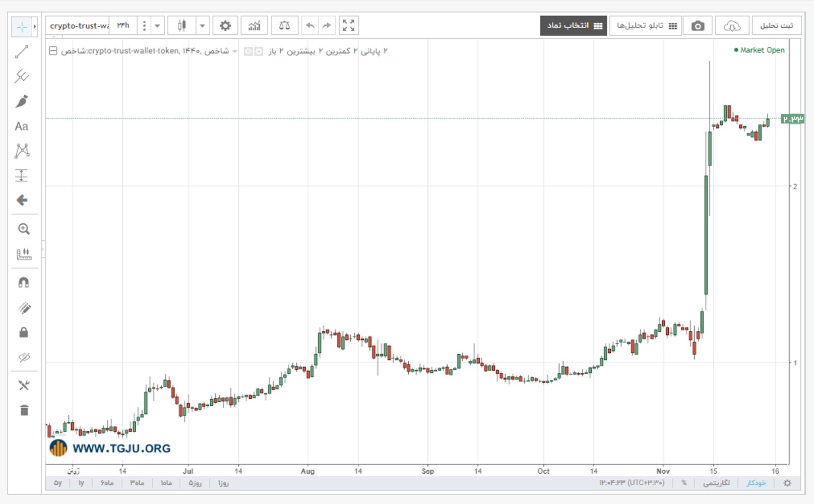The height and width of the screenshot is (504, 814).
Task: Open the compare symbols scale icon
Action: pos(284,25)
